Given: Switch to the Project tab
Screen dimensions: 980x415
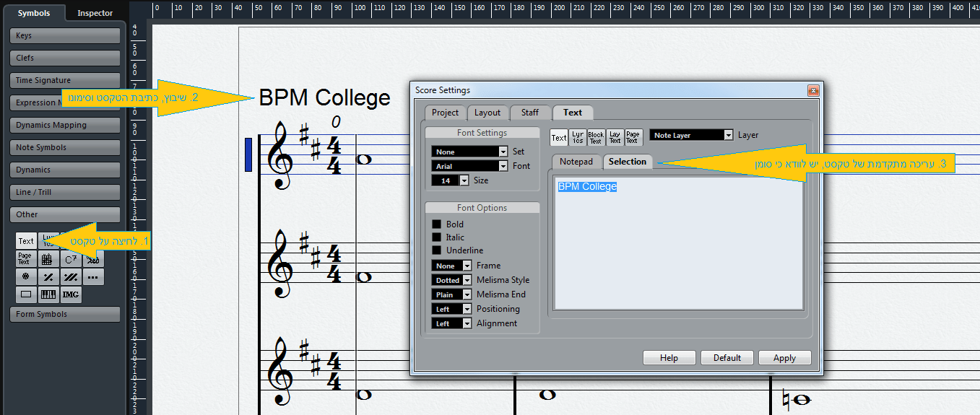Looking at the screenshot, I should [445, 113].
